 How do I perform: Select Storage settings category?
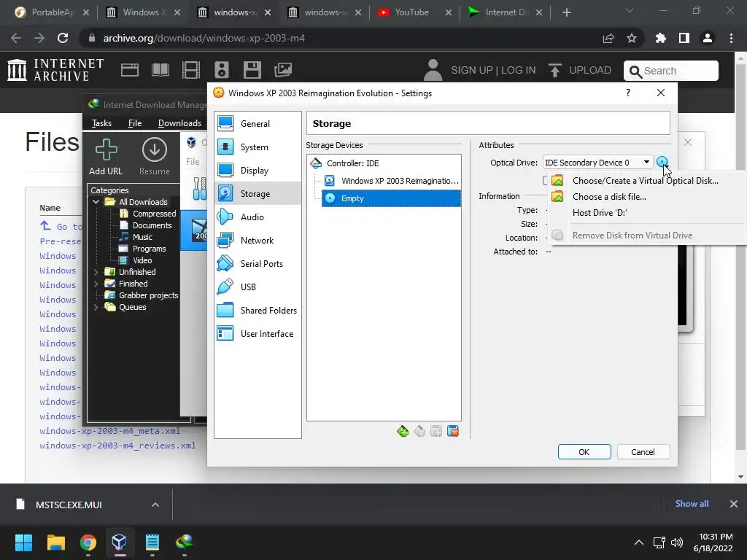pos(258,194)
